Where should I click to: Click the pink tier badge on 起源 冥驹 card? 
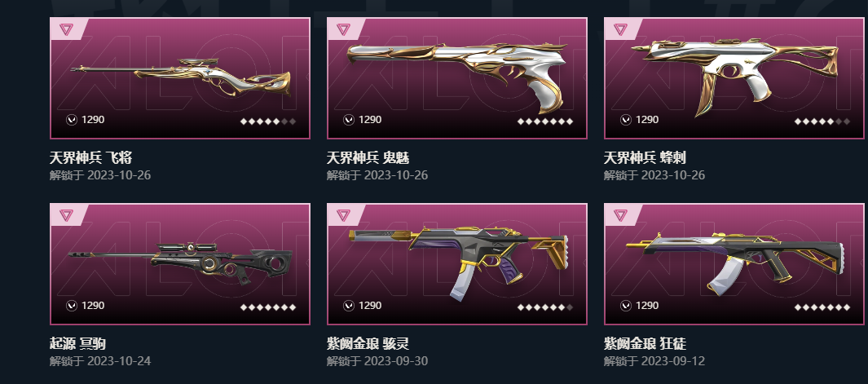[x=67, y=215]
